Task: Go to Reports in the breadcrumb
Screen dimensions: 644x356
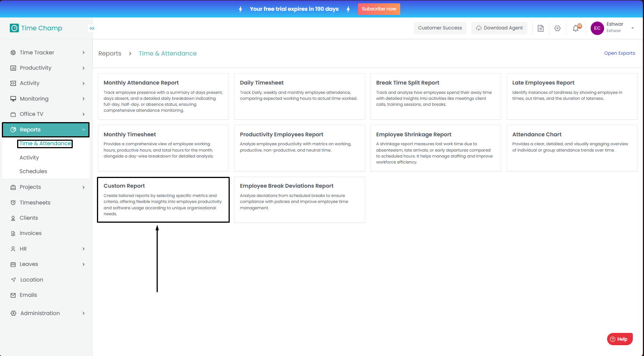Action: tap(110, 54)
